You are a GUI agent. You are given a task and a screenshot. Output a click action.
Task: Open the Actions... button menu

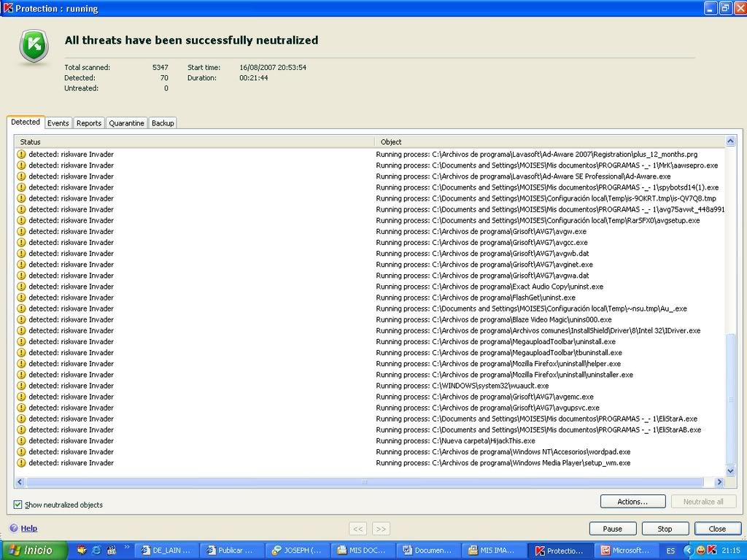632,502
